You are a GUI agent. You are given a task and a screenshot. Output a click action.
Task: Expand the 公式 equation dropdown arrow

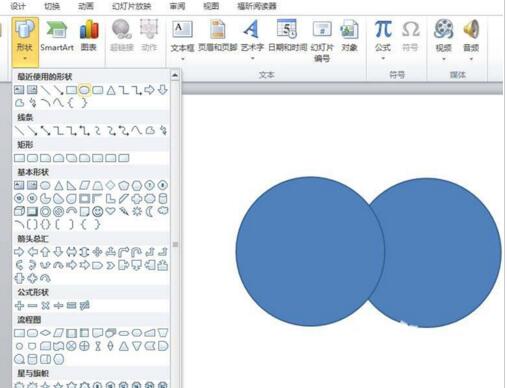coord(383,58)
